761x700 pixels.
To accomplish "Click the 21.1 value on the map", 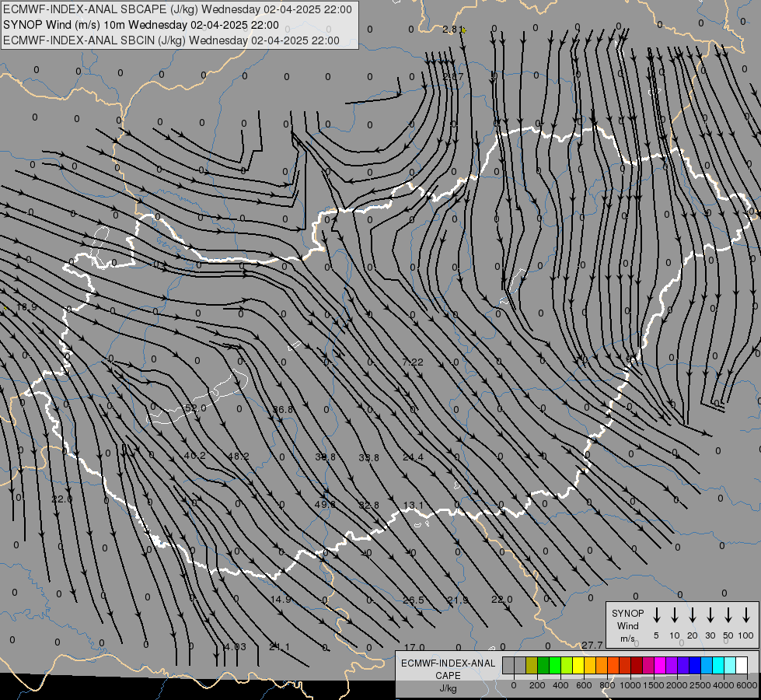I will [x=279, y=647].
